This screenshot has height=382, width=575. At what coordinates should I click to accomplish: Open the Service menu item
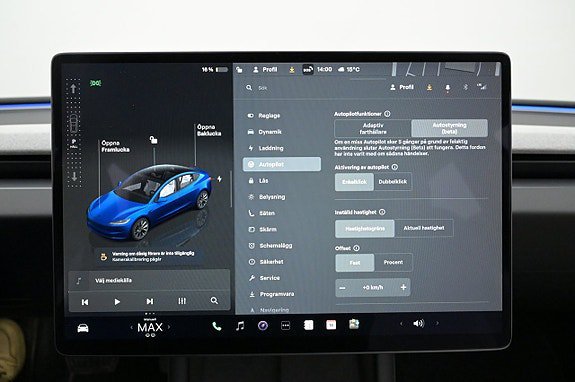pos(264,278)
